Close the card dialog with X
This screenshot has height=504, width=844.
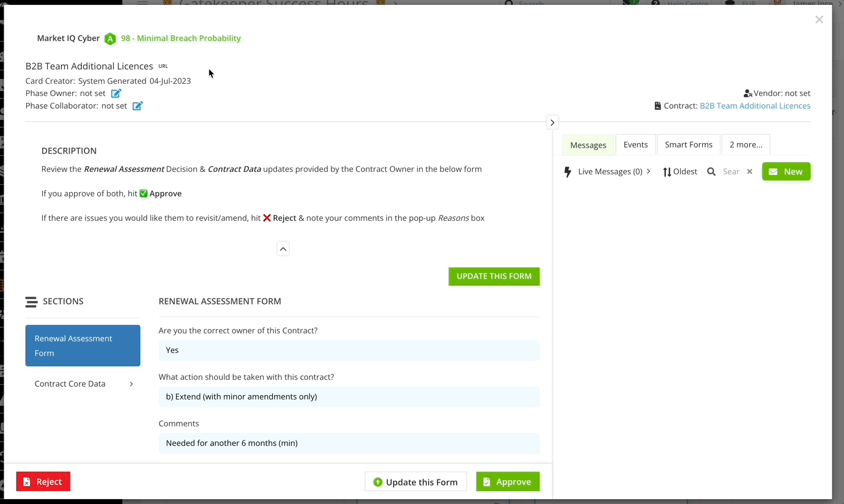(x=819, y=20)
